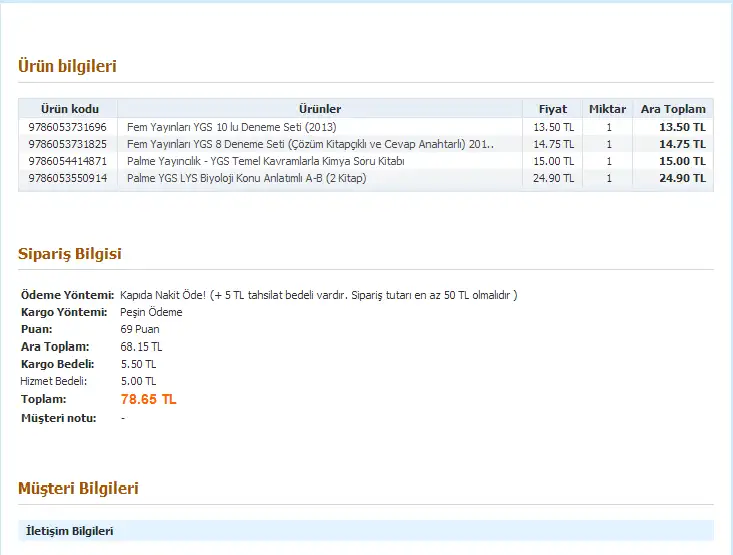Select the Fiyat column header
The height and width of the screenshot is (555, 733).
click(x=553, y=109)
